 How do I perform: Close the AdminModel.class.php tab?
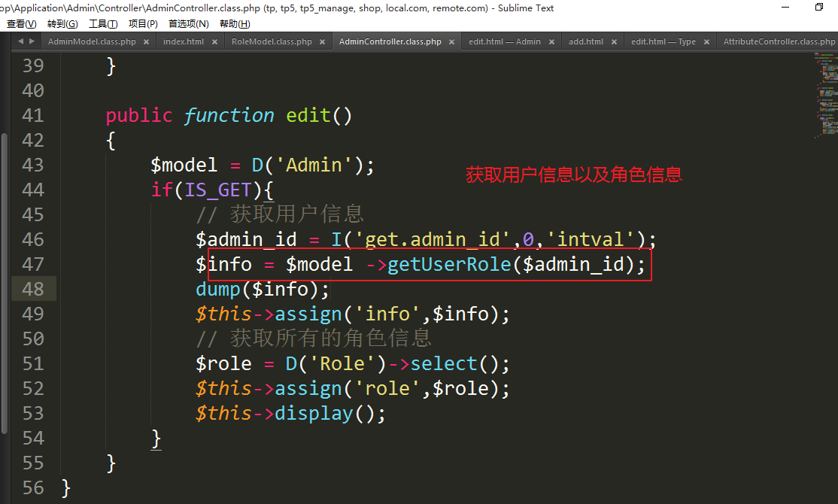pyautogui.click(x=145, y=42)
